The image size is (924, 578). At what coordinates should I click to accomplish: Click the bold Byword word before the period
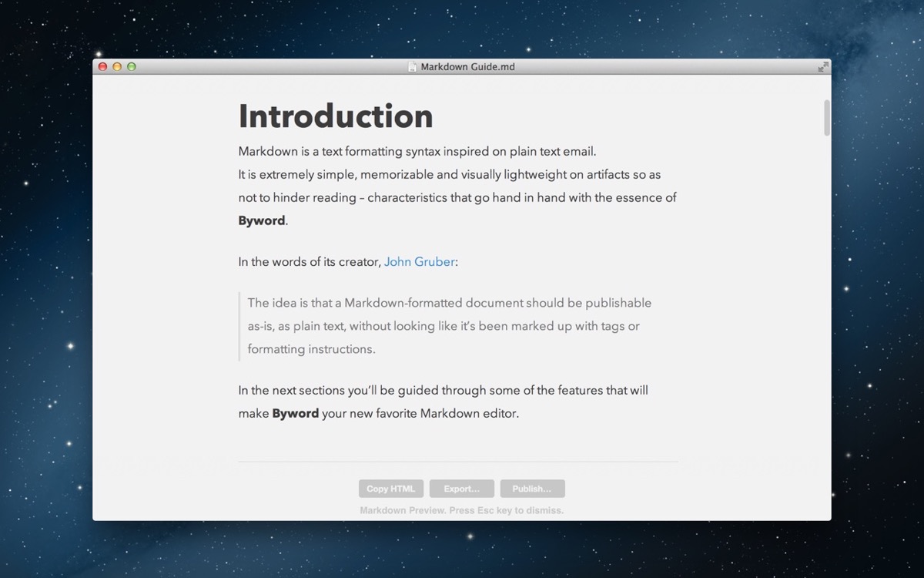click(x=262, y=221)
